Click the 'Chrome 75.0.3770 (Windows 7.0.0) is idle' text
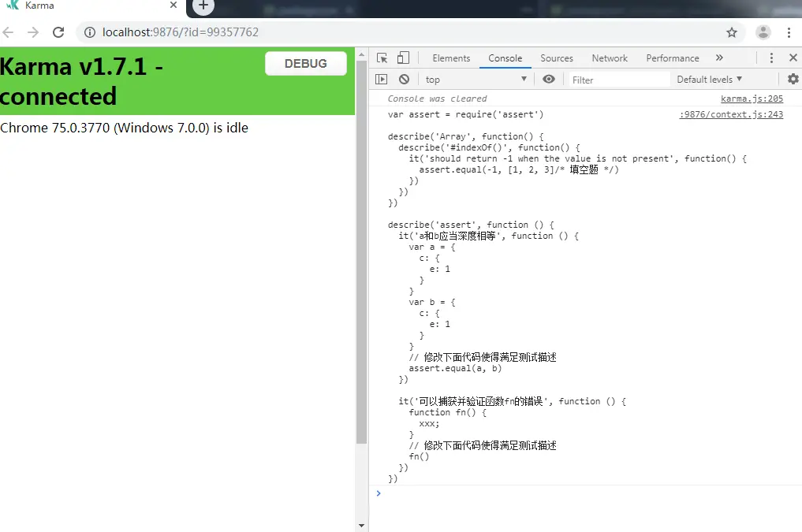Image resolution: width=802 pixels, height=532 pixels. click(124, 128)
